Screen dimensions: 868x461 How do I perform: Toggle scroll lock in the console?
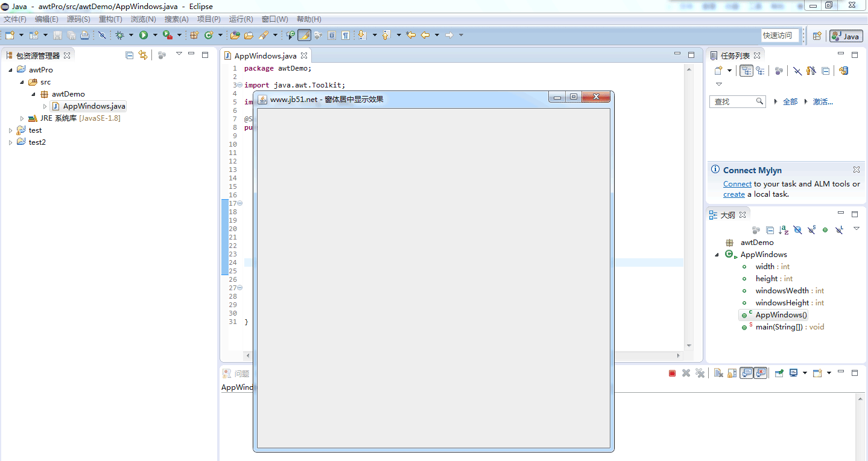pyautogui.click(x=731, y=372)
